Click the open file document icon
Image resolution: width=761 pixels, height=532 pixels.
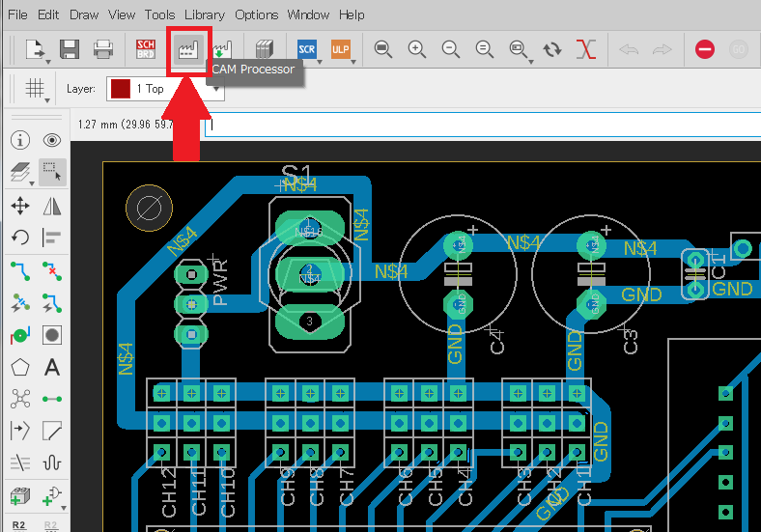coord(34,49)
